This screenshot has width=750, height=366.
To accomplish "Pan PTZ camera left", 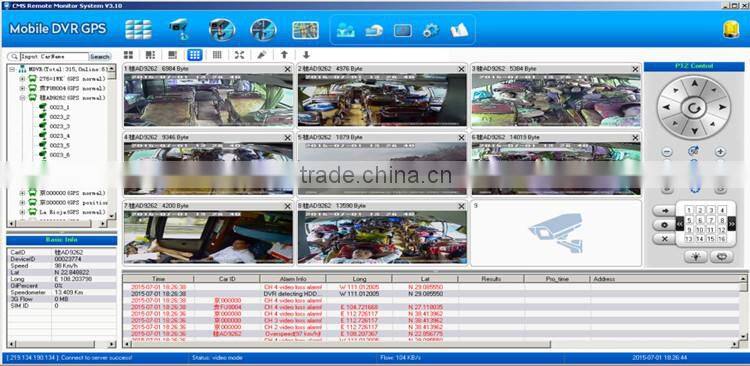I will coord(667,108).
